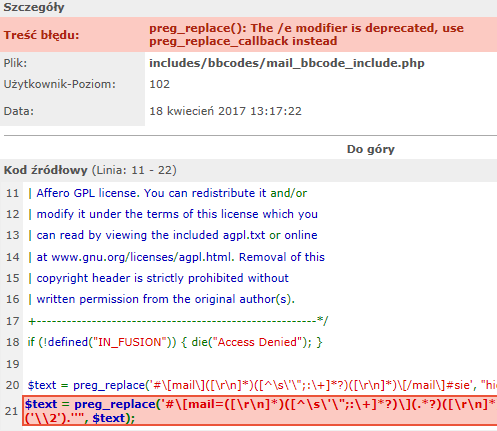Image resolution: width=497 pixels, height=431 pixels.
Task: Click line number 21 in source listing
Action: click(12, 411)
